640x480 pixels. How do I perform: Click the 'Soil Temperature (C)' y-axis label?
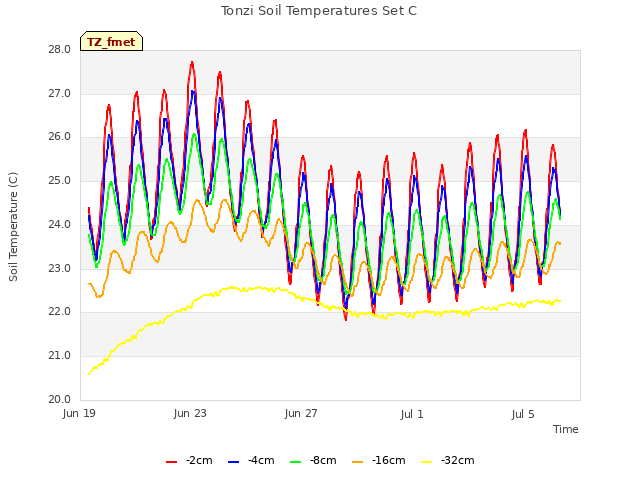tap(13, 227)
